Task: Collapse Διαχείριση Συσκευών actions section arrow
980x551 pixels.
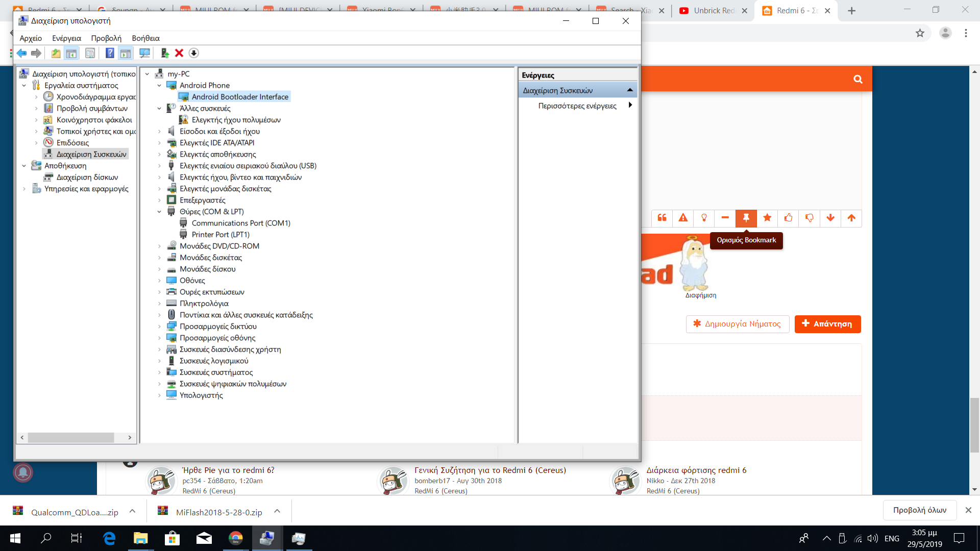Action: click(630, 90)
